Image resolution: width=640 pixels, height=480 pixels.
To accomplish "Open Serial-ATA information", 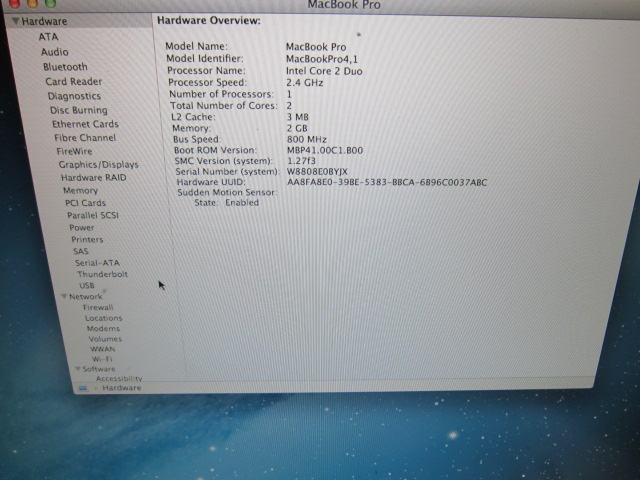I will 98,263.
